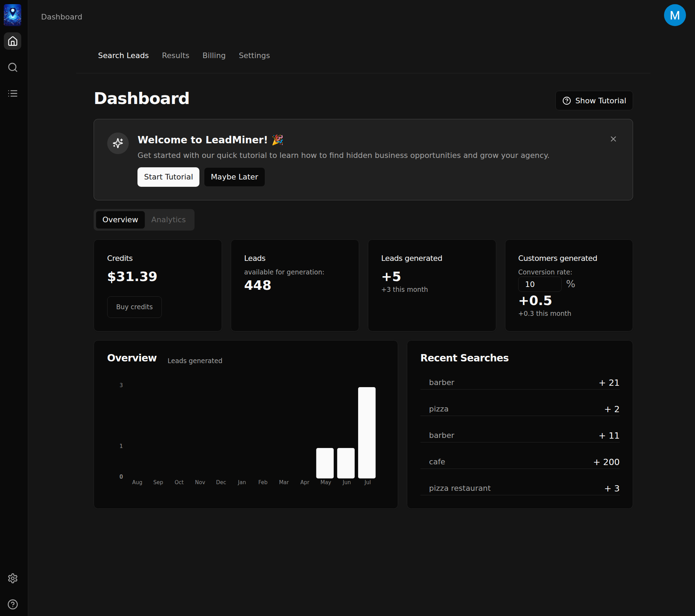The image size is (695, 616).
Task: Select the Overview tab
Action: click(120, 219)
